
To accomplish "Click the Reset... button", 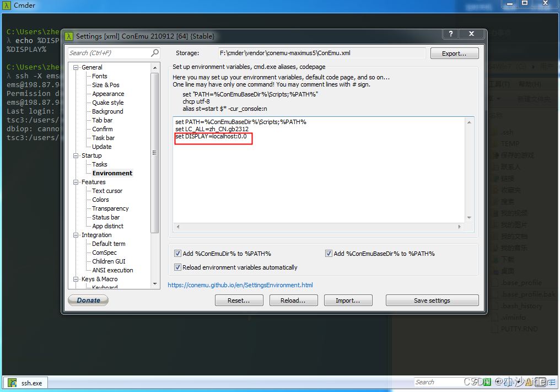I will pyautogui.click(x=239, y=300).
